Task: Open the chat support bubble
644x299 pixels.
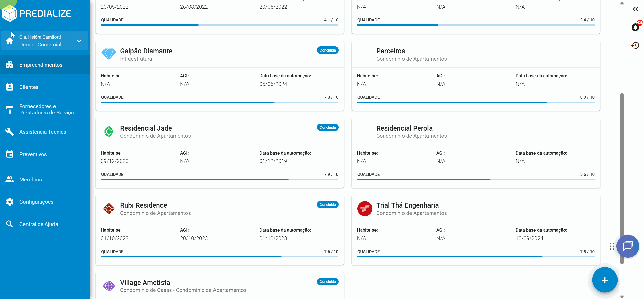Action: pos(628,246)
